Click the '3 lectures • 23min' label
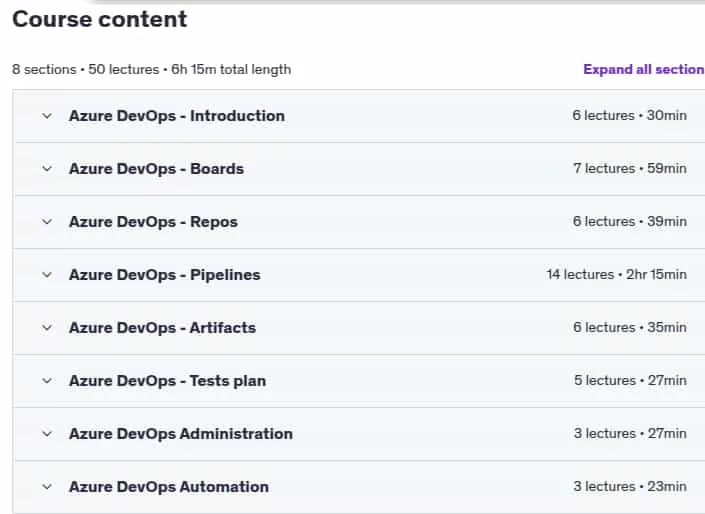Image resolution: width=705 pixels, height=514 pixels. point(630,487)
